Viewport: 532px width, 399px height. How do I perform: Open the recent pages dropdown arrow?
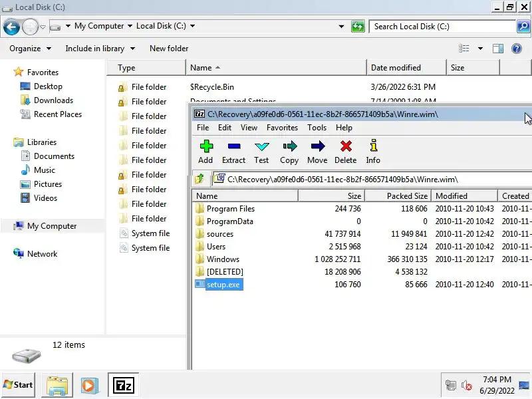(43, 27)
